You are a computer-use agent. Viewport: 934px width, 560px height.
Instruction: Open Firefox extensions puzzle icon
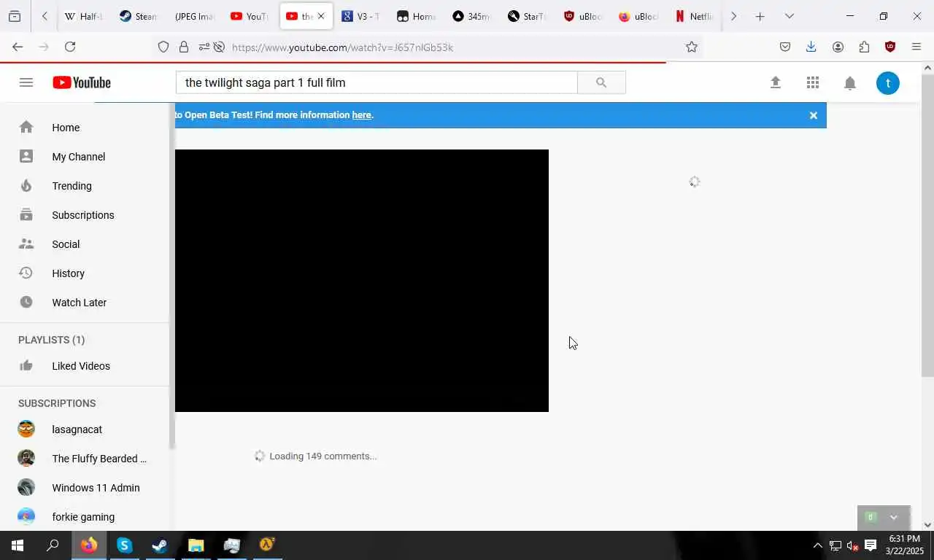pos(864,47)
